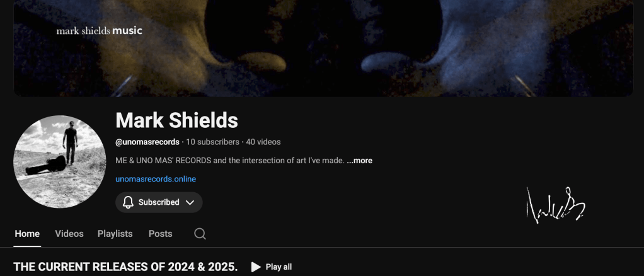
Task: Click the Play all button text
Action: click(279, 267)
